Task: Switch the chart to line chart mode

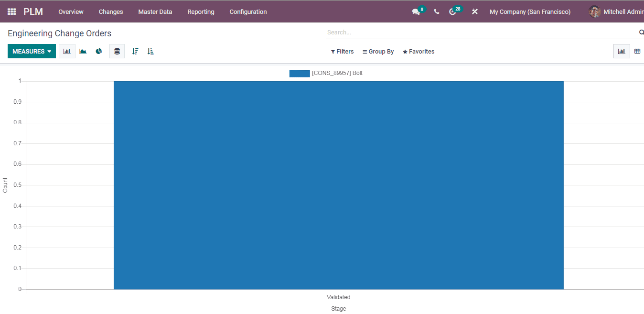Action: [x=83, y=51]
